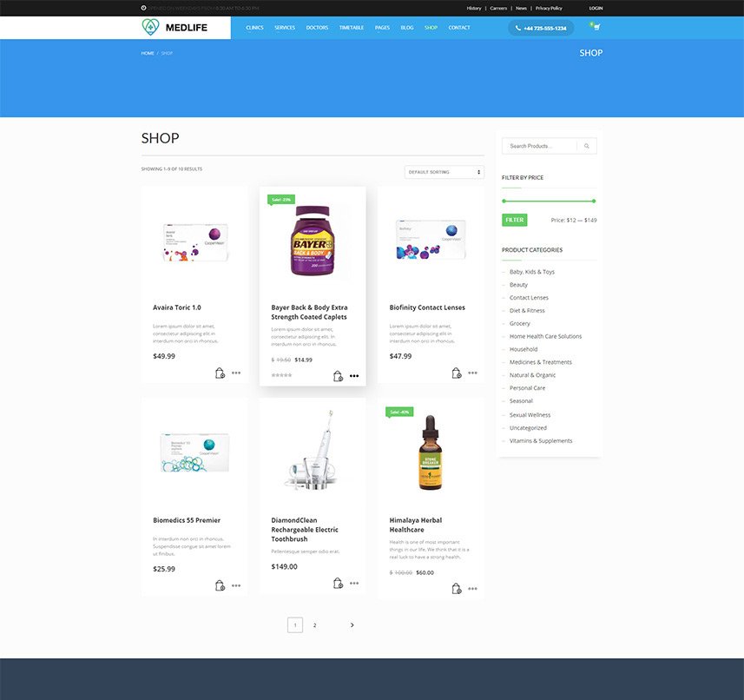Image resolution: width=744 pixels, height=700 pixels.
Task: Click the green FILTER button
Action: point(514,221)
